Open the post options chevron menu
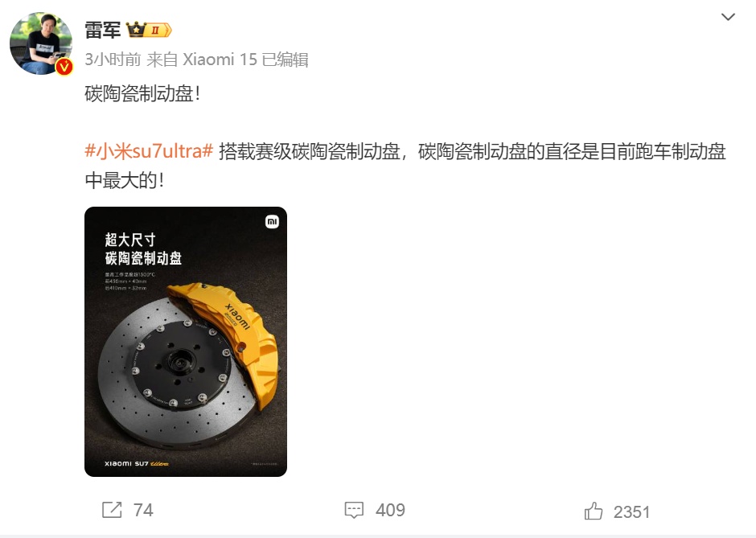 728,17
